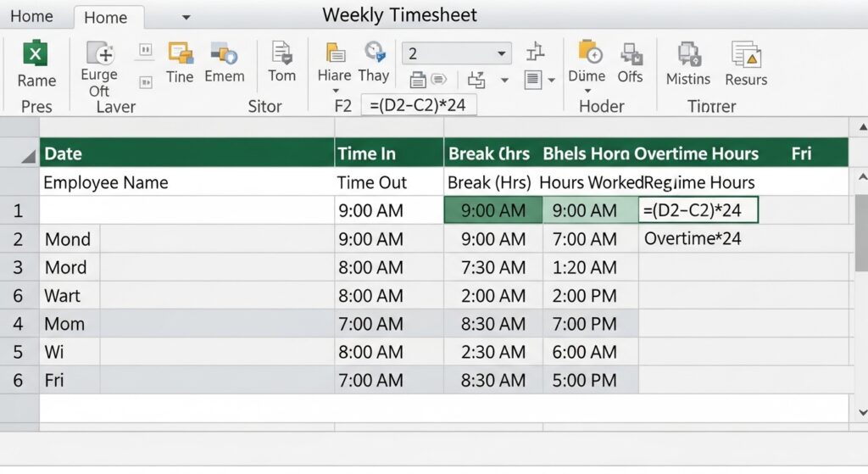
Task: Click the copy cells icon beside printer group
Action: [476, 80]
